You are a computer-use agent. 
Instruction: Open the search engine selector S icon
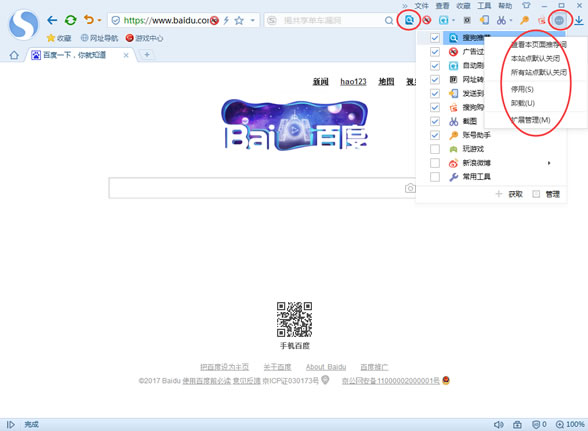click(x=272, y=20)
